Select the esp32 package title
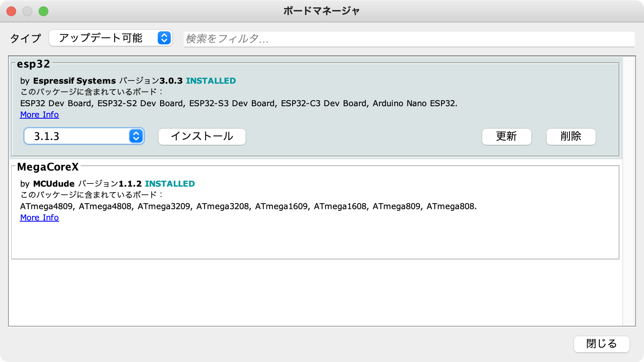644x362 pixels. tap(33, 64)
